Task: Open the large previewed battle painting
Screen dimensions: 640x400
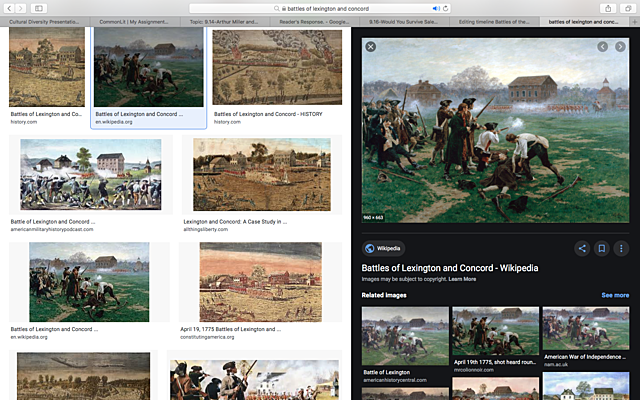Action: click(x=495, y=130)
